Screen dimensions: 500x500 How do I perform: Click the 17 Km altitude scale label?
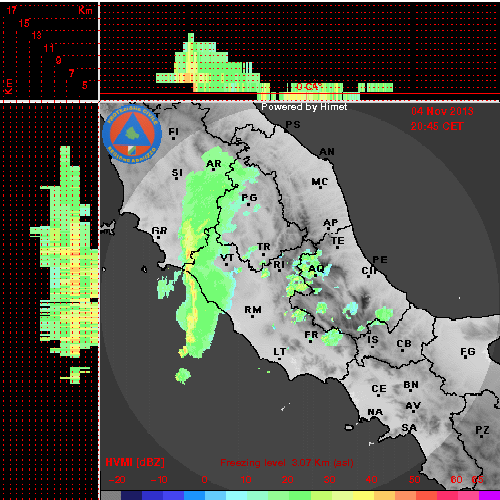[x=12, y=10]
